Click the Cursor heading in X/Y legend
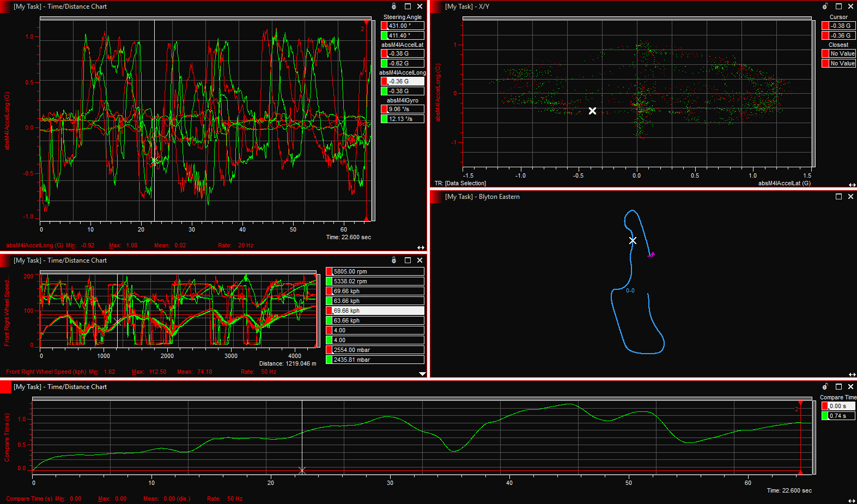Screen dimensions: 857x504 click(838, 17)
